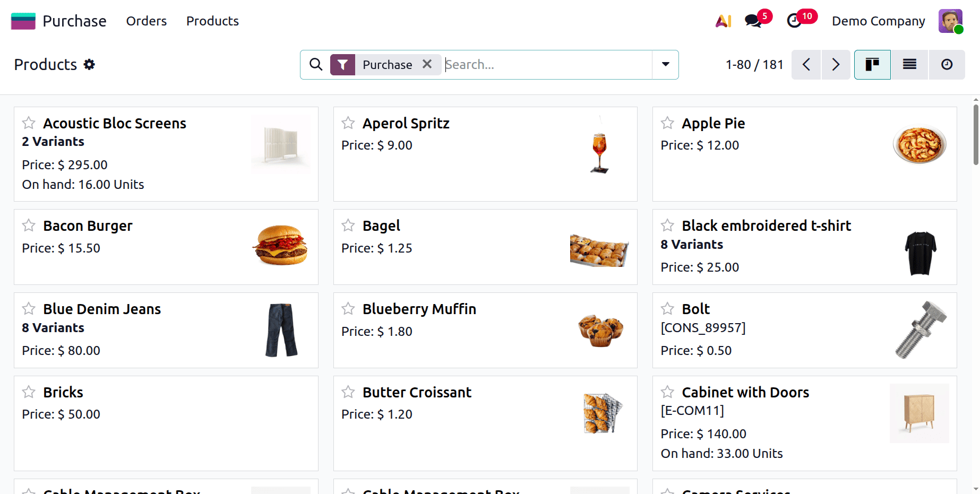Image resolution: width=980 pixels, height=494 pixels.
Task: Favorite Apple Pie with its star
Action: [x=667, y=123]
